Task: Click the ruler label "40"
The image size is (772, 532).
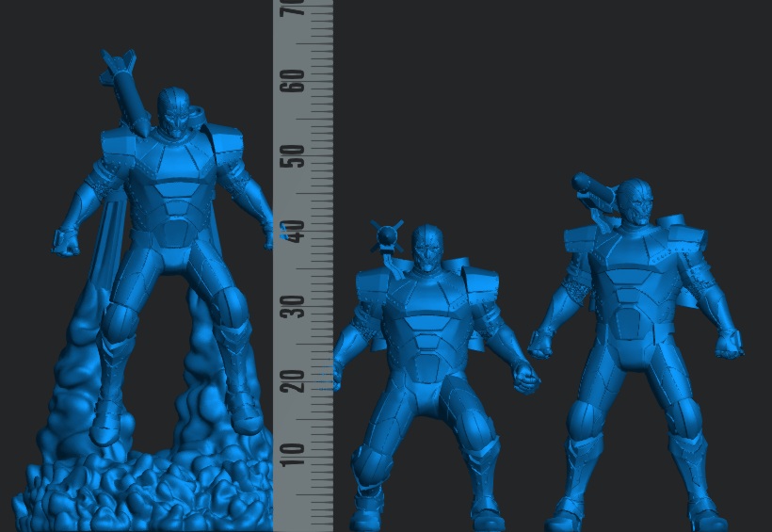Action: pyautogui.click(x=292, y=231)
